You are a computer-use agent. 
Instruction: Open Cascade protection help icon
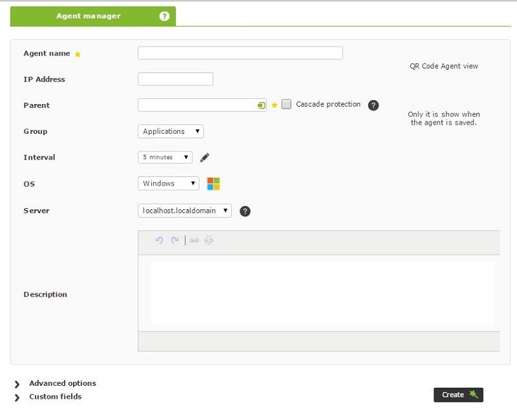click(374, 105)
